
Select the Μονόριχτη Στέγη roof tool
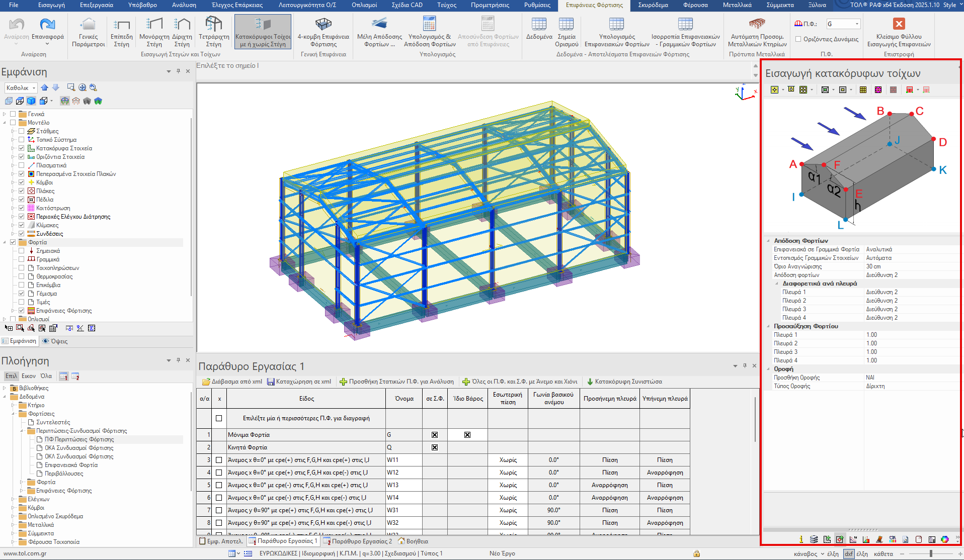tap(154, 25)
